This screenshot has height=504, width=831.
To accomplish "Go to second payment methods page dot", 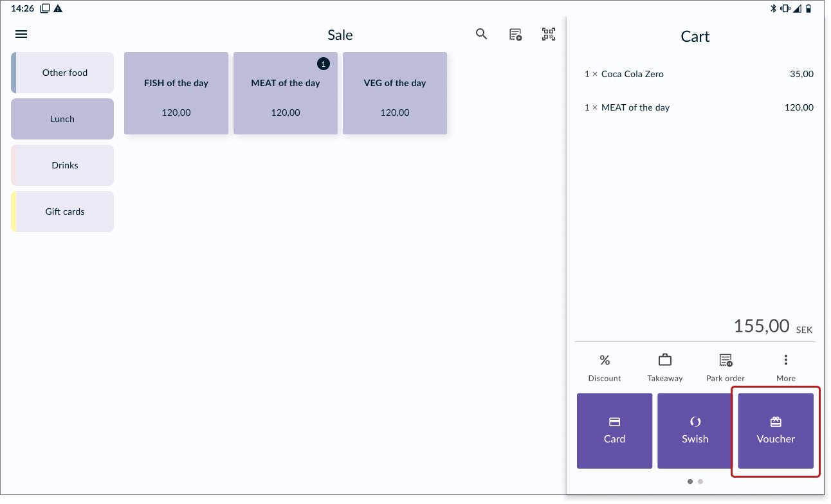I will pos(700,481).
